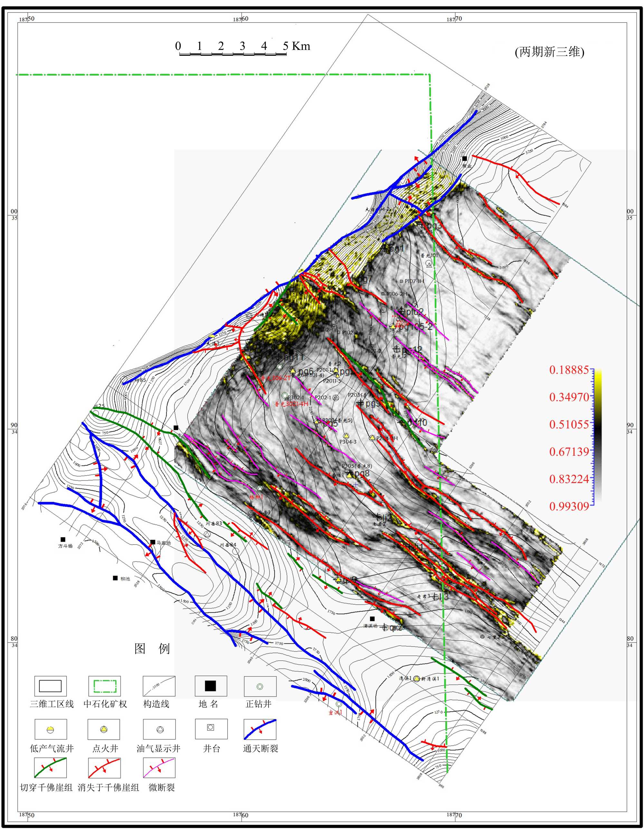Select the 构造线 contour legend icon

click(159, 686)
